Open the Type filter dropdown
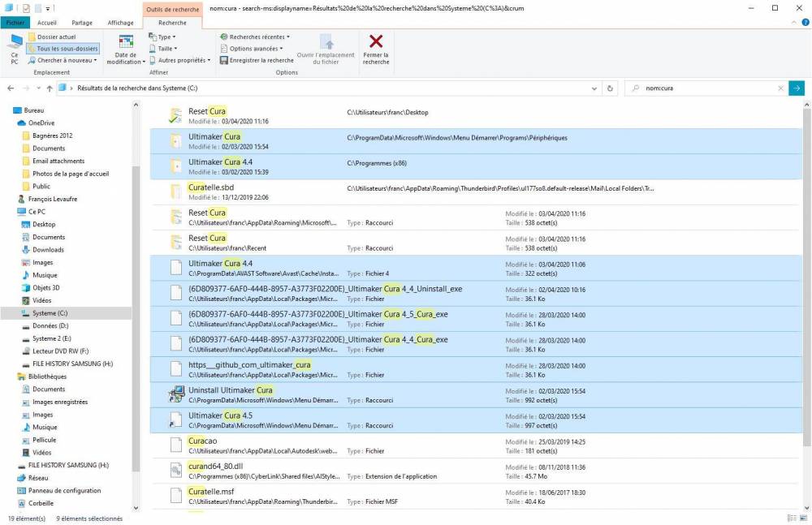This screenshot has width=812, height=525. 162,37
